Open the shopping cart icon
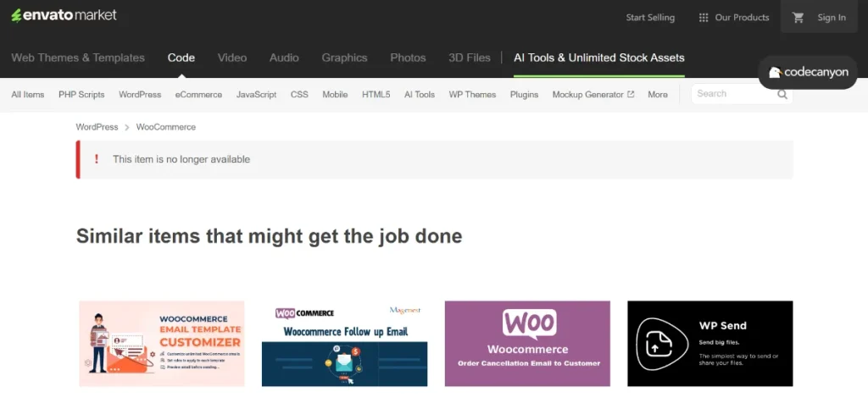Viewport: 868px width, 398px height. point(798,18)
